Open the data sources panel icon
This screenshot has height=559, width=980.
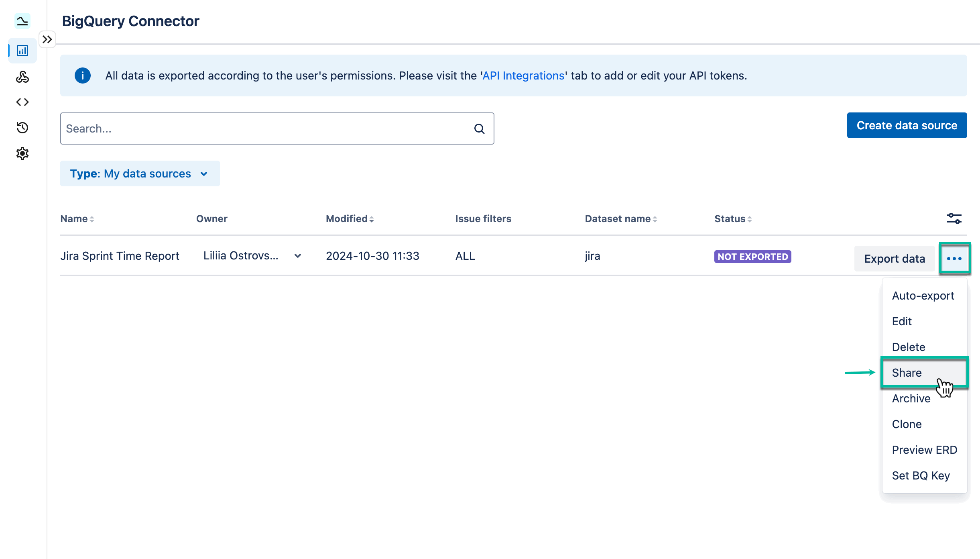coord(22,51)
